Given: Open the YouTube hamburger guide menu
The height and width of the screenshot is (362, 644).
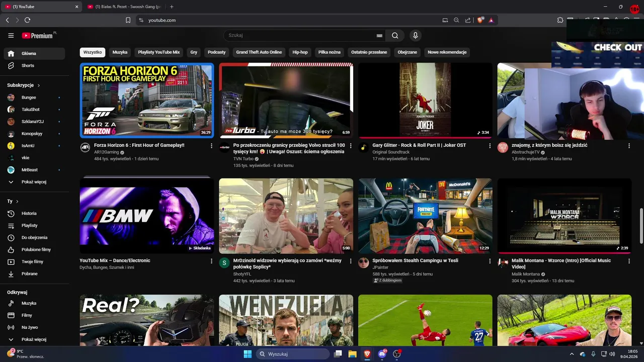Looking at the screenshot, I should point(11,35).
